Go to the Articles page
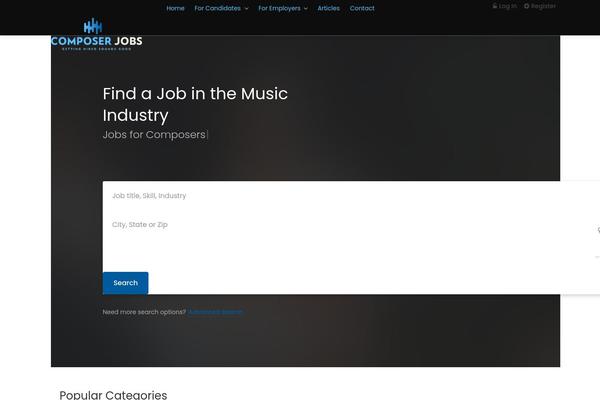This screenshot has height=400, width=600. pos(328,8)
